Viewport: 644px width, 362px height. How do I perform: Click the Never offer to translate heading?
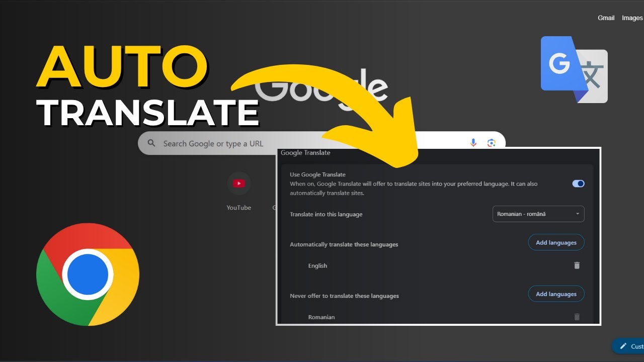coord(344,296)
